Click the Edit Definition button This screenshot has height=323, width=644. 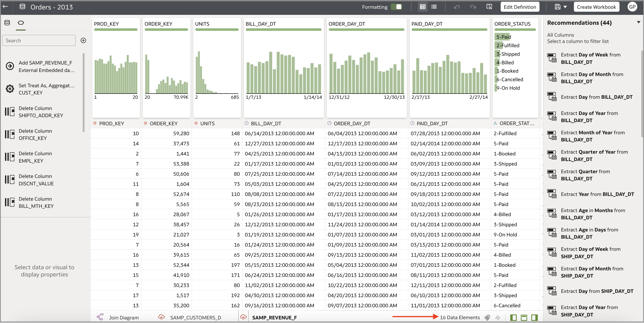(520, 7)
